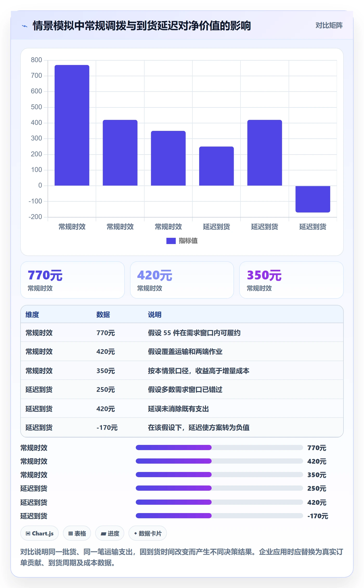364x588 pixels.
Task: Click the 说明 table column header
Action: pyautogui.click(x=155, y=315)
